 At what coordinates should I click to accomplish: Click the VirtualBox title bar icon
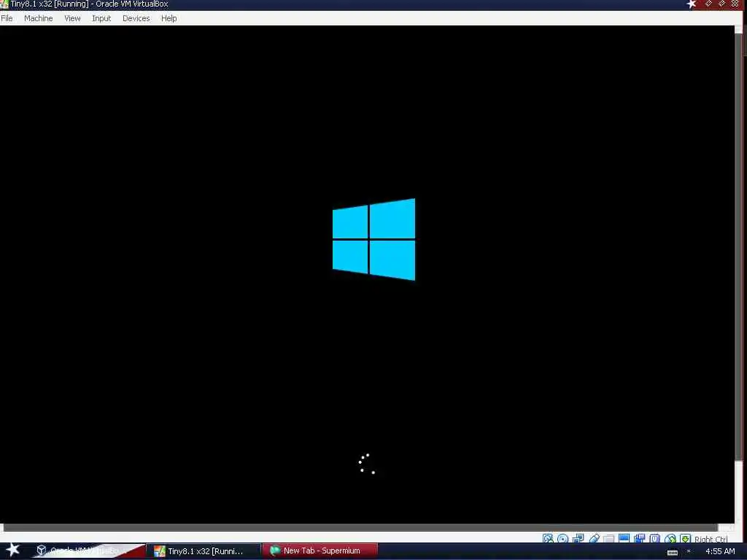(4, 4)
